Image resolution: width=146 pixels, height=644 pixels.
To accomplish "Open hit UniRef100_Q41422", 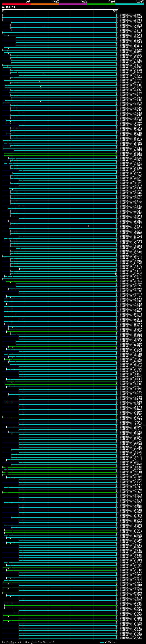I will click(131, 459).
